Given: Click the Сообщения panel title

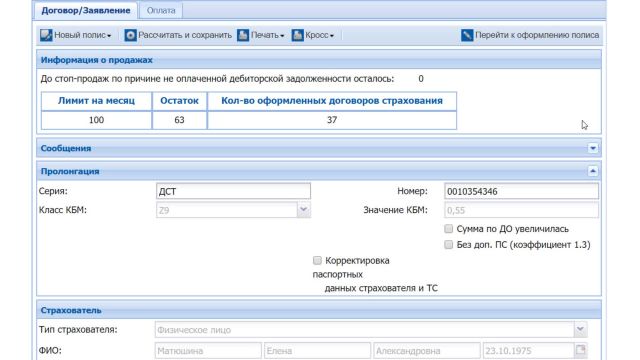Looking at the screenshot, I should click(x=66, y=148).
